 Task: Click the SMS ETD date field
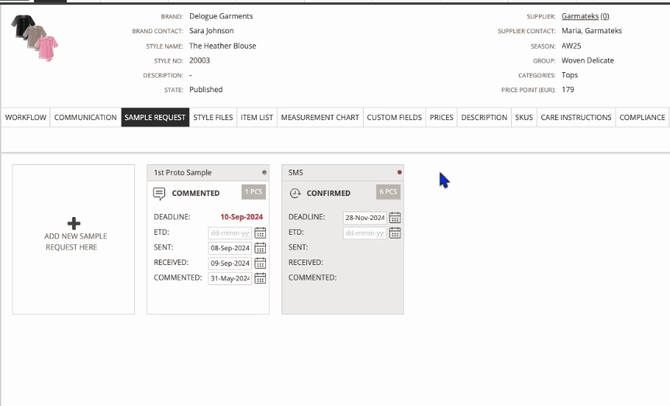pos(364,233)
